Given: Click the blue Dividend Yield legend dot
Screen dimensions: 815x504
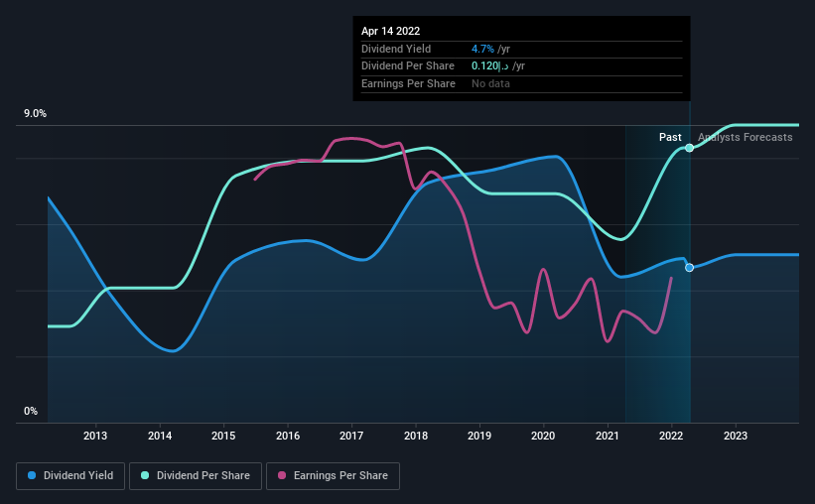Looking at the screenshot, I should tap(32, 475).
